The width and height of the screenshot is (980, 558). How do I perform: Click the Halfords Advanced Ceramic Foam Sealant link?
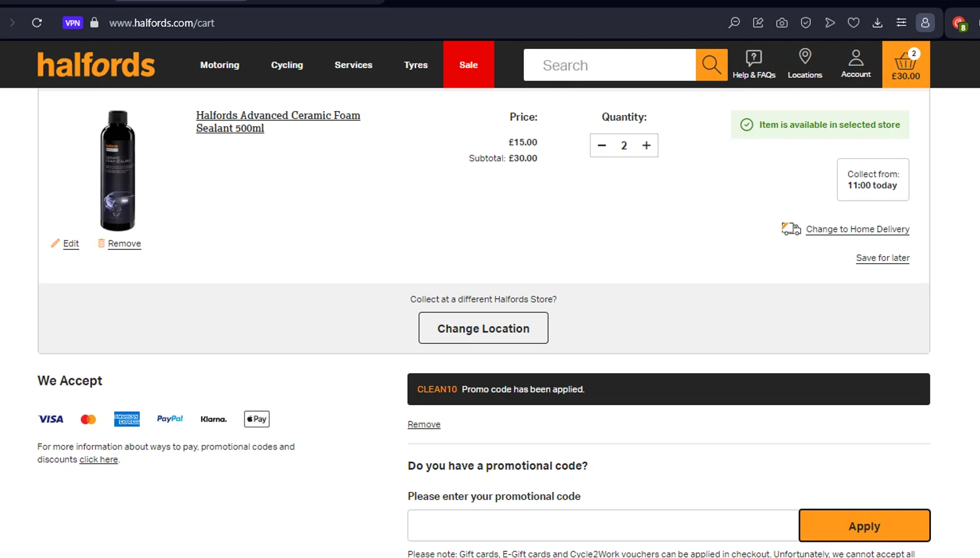(x=278, y=122)
